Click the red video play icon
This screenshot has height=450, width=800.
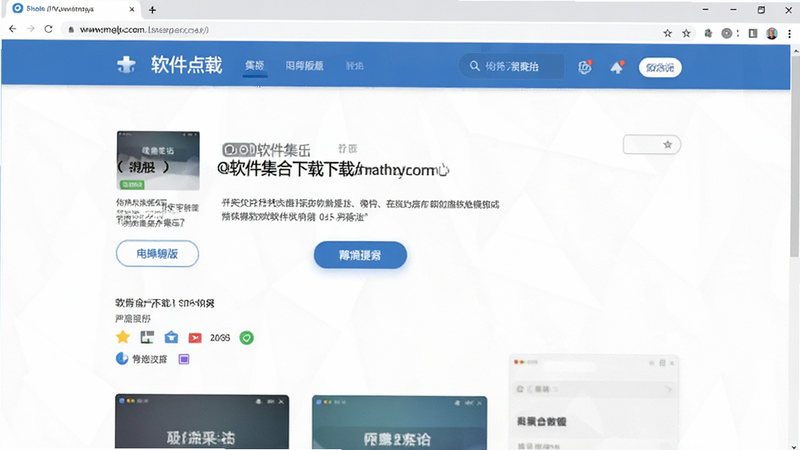tap(195, 338)
